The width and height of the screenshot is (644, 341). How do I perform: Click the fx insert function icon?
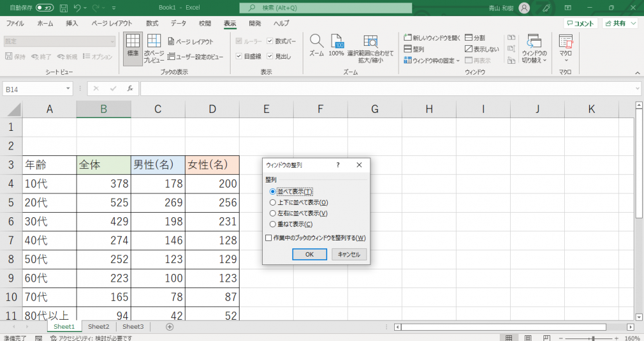[130, 88]
